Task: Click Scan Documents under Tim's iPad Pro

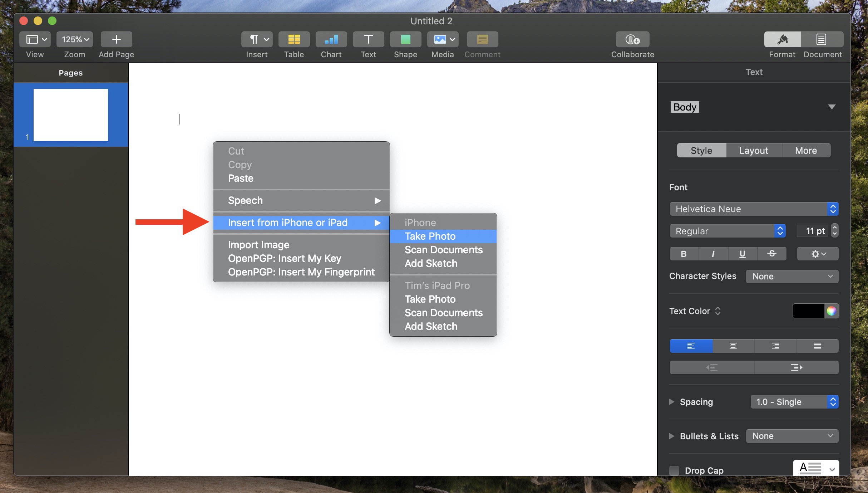Action: pos(443,313)
